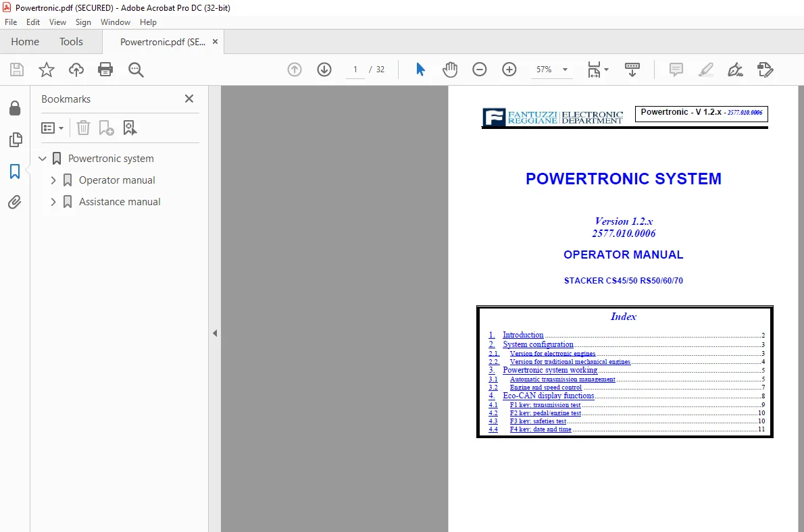Image resolution: width=804 pixels, height=532 pixels.
Task: Select Assistance manual bookmark
Action: [120, 202]
